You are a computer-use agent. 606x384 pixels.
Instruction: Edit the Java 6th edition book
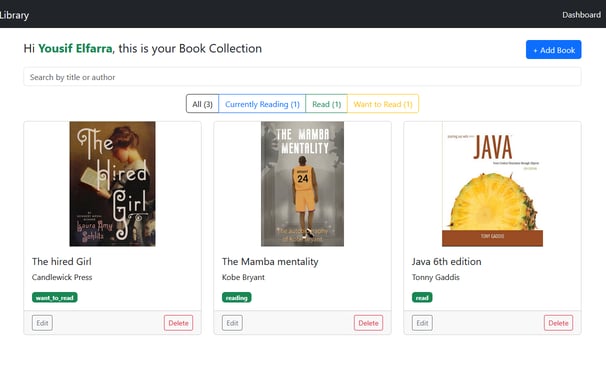(422, 323)
